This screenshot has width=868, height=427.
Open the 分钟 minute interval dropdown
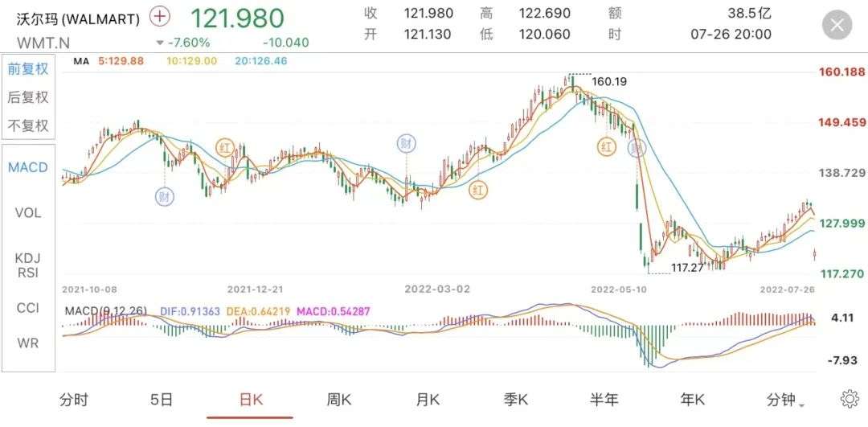point(784,400)
